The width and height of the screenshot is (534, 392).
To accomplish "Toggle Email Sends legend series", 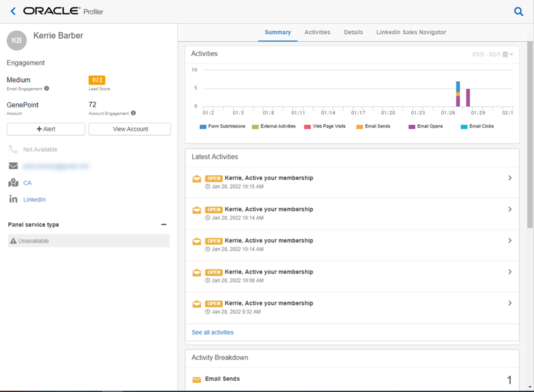I will (373, 126).
